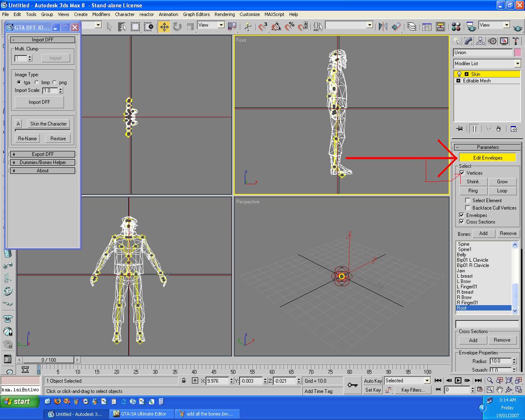Open the Hierarchy command panel tab
The width and height of the screenshot is (525, 420).
pos(480,41)
